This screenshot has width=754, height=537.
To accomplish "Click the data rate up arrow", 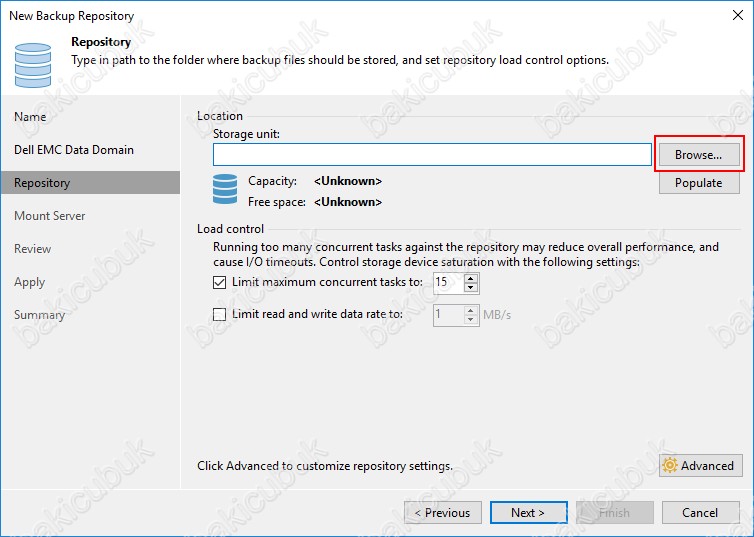I will 471,310.
